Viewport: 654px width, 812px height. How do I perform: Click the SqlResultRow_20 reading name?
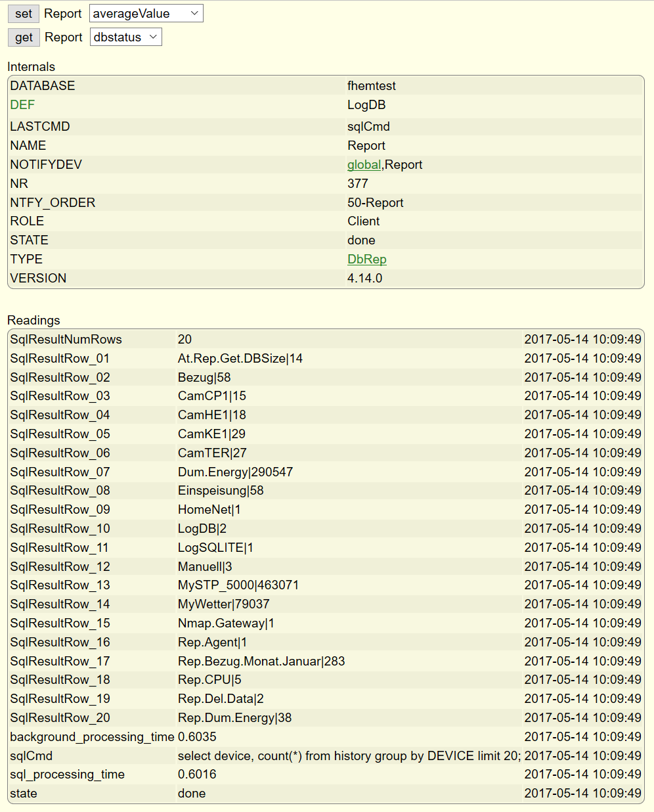tap(60, 717)
